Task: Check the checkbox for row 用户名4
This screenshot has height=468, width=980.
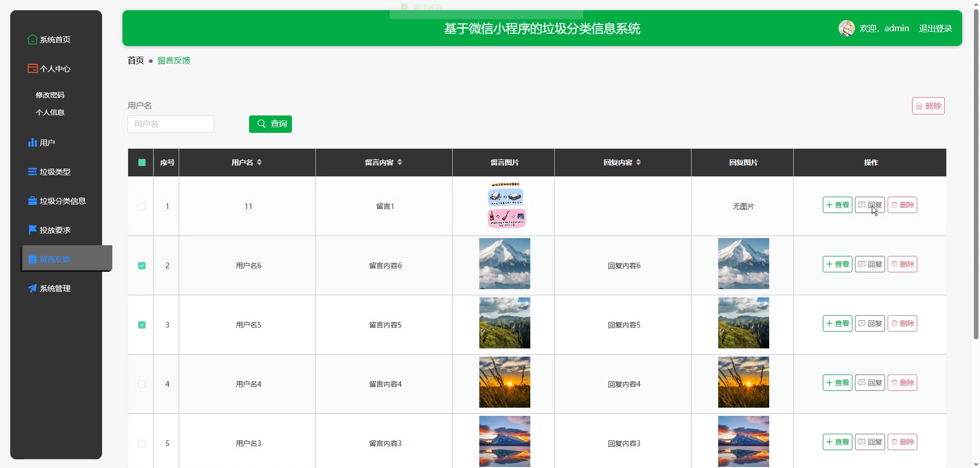Action: point(142,384)
